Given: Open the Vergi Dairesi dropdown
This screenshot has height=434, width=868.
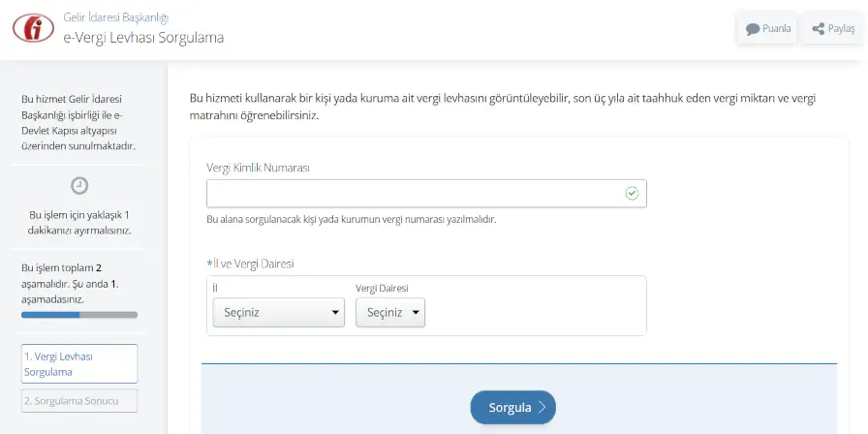Looking at the screenshot, I should [390, 312].
